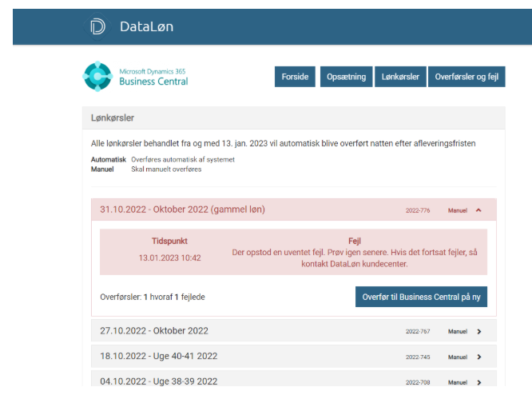Open the Opsætning menu item
Image resolution: width=532 pixels, height=403 pixels.
coord(346,77)
